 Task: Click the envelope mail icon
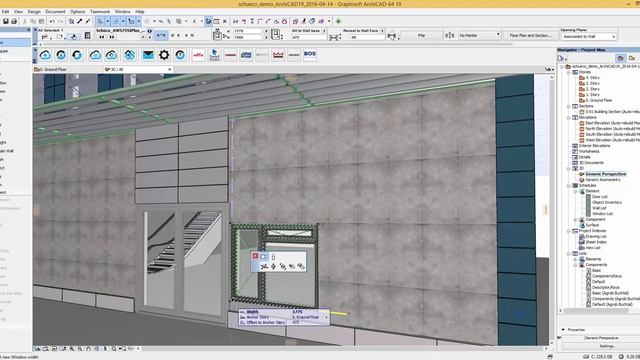coord(148,55)
